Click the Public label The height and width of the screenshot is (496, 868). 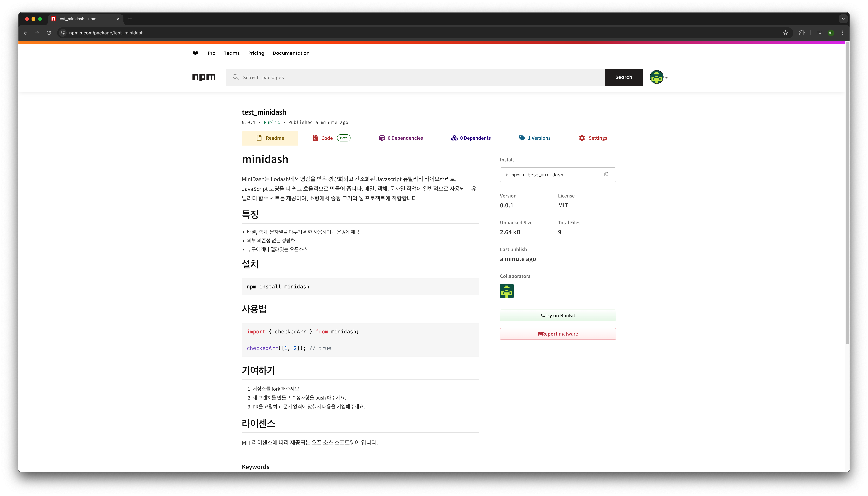pyautogui.click(x=272, y=122)
